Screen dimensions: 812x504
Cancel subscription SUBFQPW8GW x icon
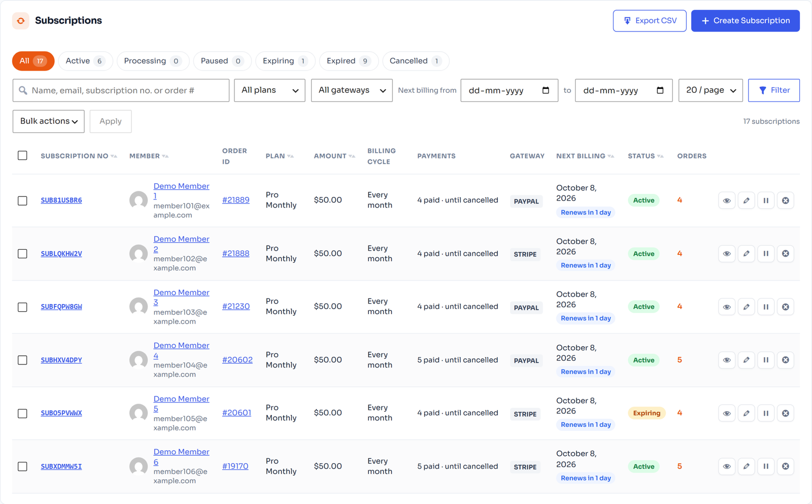(x=786, y=307)
